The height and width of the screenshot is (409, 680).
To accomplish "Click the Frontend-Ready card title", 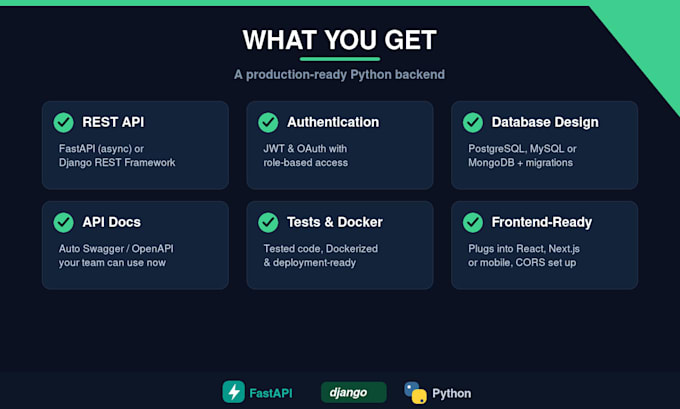I will pyautogui.click(x=542, y=223).
